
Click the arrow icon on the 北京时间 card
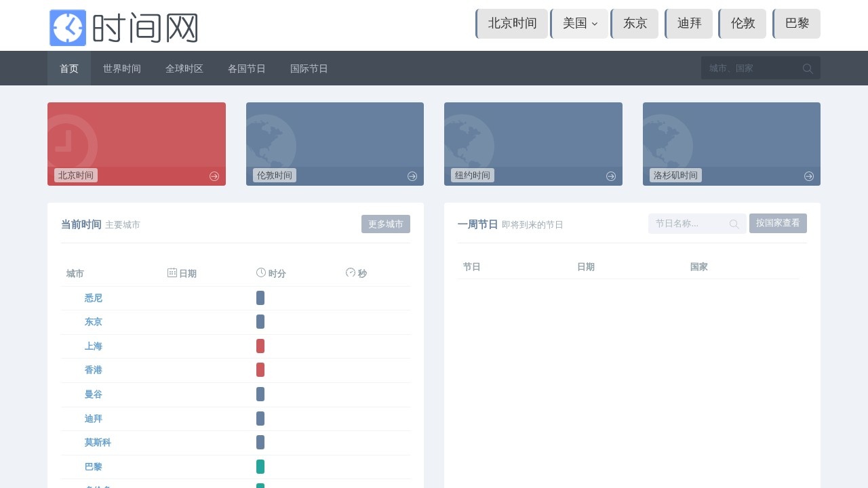pos(214,176)
